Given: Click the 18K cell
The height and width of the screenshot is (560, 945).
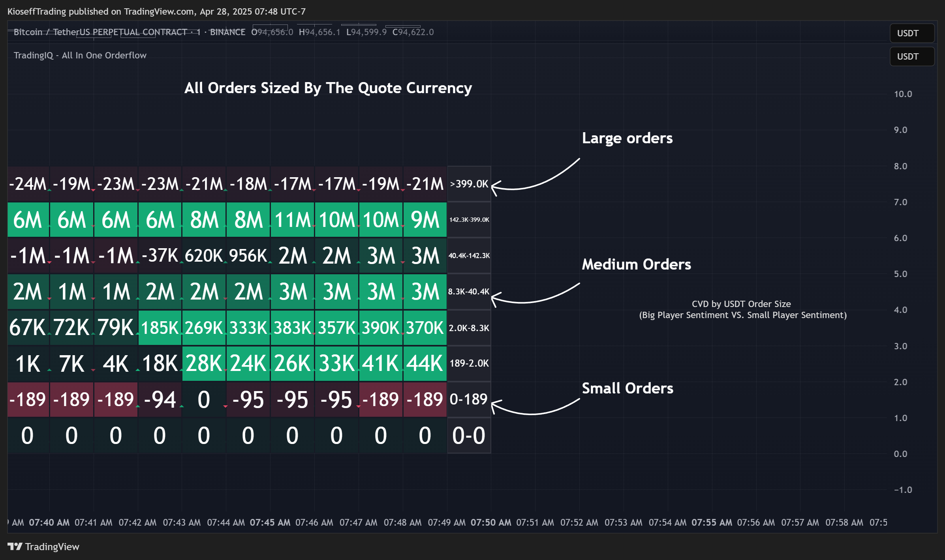Looking at the screenshot, I should (160, 363).
